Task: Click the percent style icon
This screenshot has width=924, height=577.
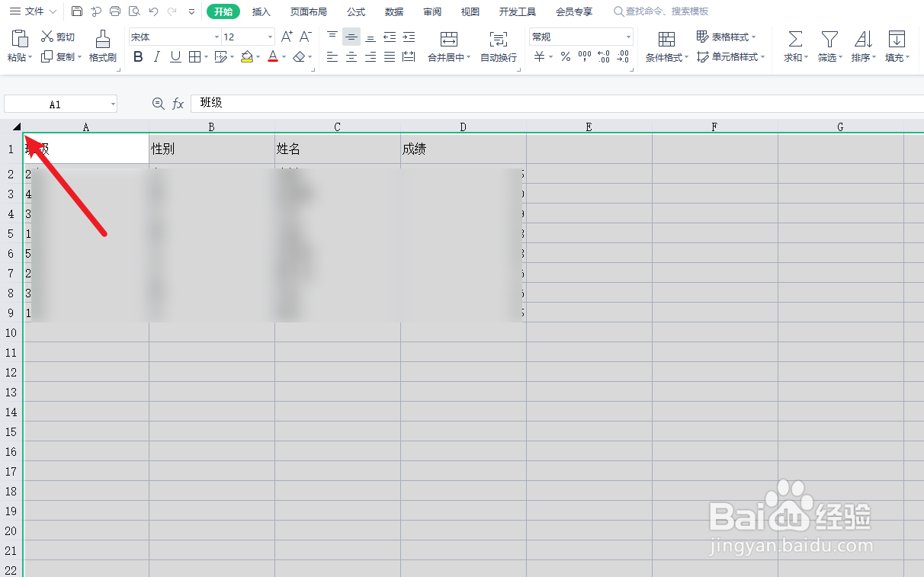Action: coord(565,56)
